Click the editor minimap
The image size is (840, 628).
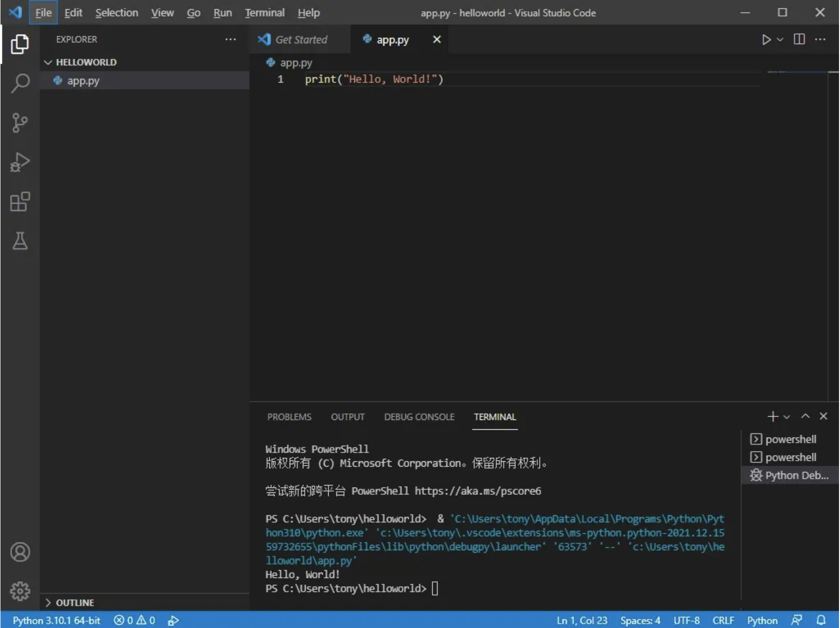click(x=798, y=72)
